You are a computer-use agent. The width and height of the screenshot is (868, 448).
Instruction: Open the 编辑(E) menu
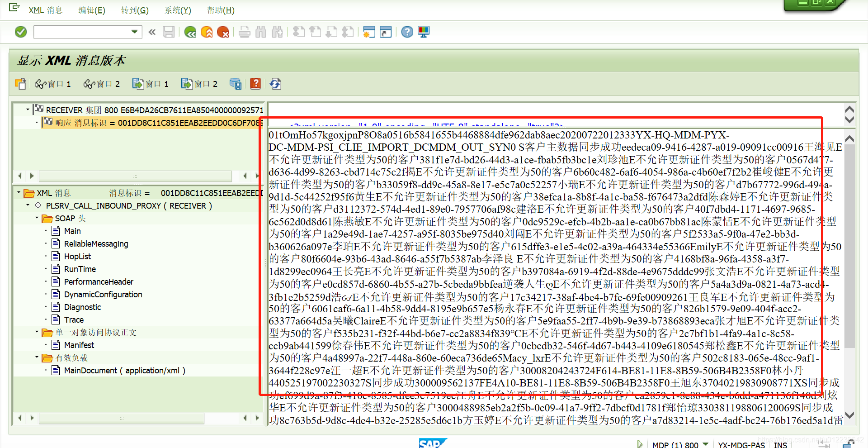pos(92,10)
